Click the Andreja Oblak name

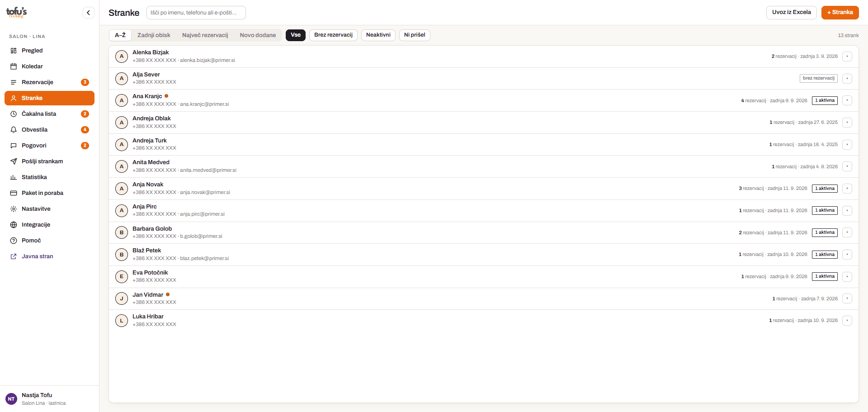[151, 118]
